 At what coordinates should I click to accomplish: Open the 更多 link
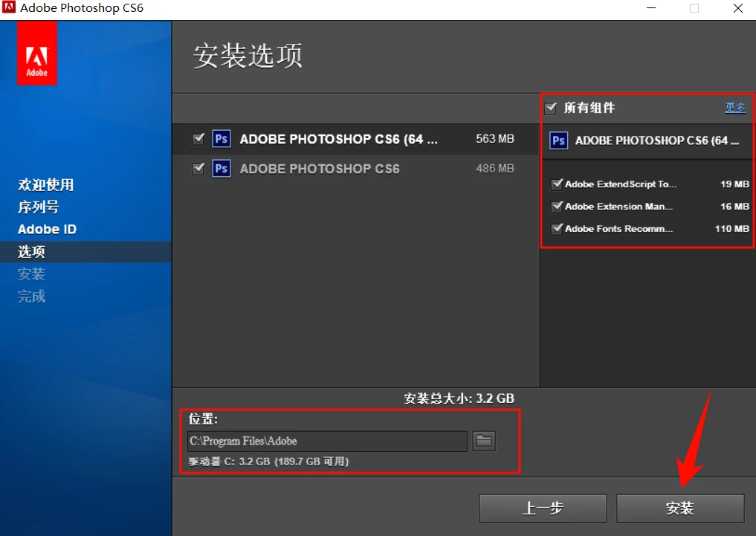(734, 108)
